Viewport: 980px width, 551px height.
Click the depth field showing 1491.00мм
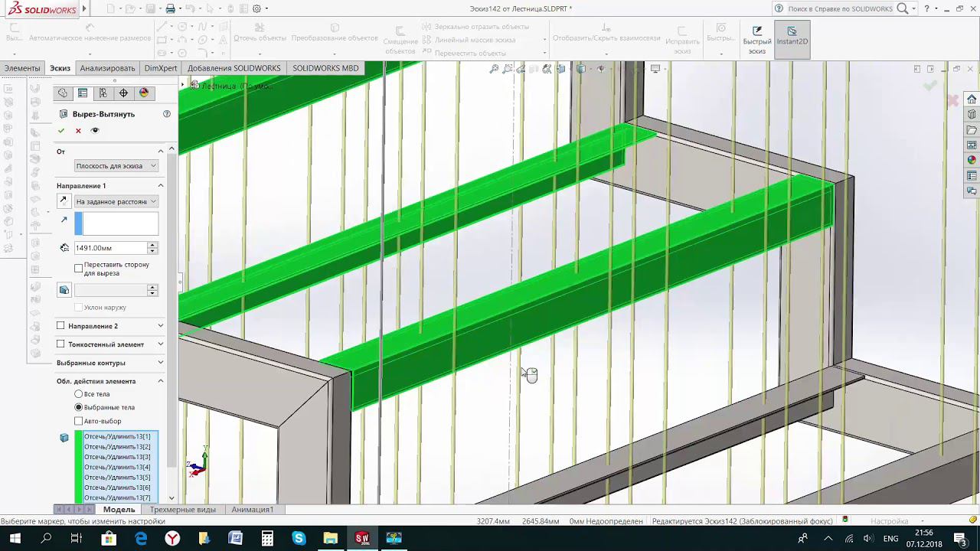click(x=110, y=248)
